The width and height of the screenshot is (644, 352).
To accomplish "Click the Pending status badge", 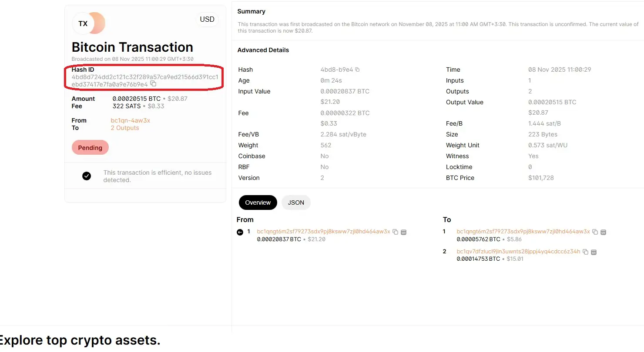I will (90, 148).
